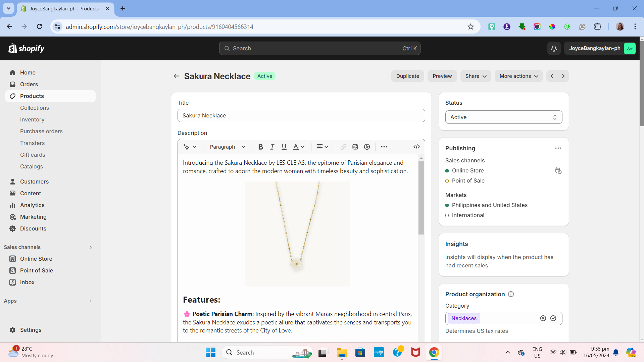Screen dimensions: 644x362
Task: Insert a link in the description
Action: 343,147
